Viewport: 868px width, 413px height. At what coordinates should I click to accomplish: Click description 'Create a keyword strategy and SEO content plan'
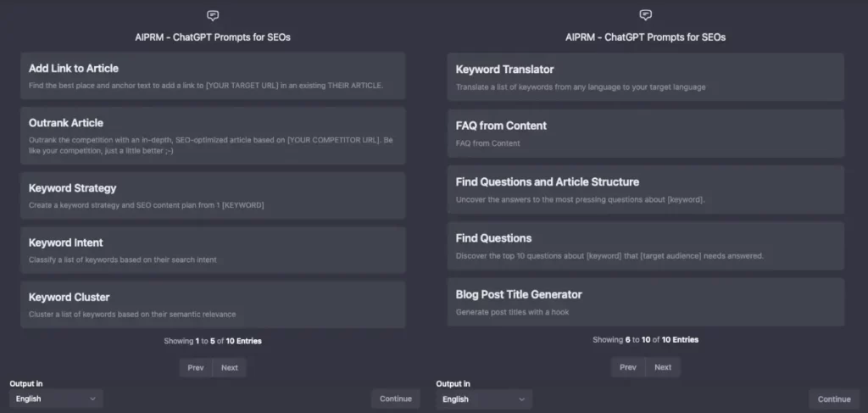click(146, 205)
